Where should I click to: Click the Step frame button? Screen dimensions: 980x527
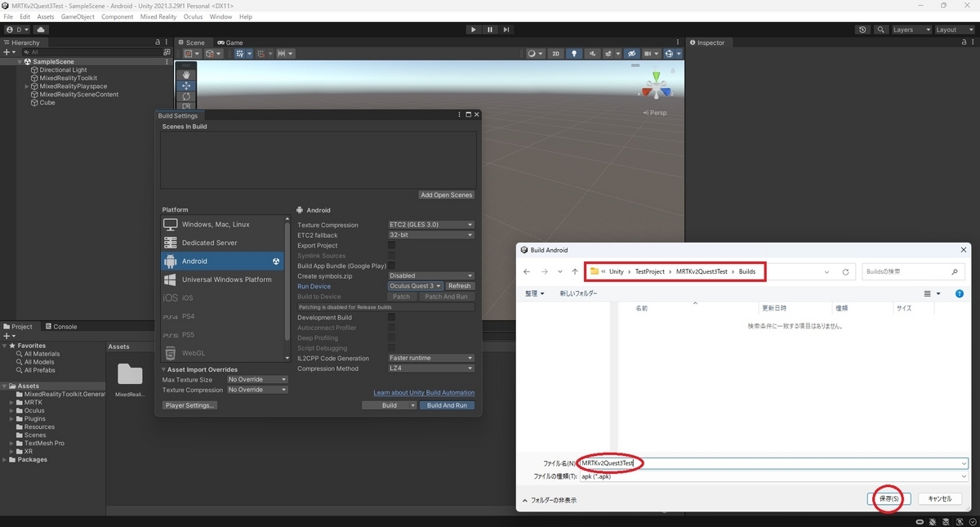point(506,29)
